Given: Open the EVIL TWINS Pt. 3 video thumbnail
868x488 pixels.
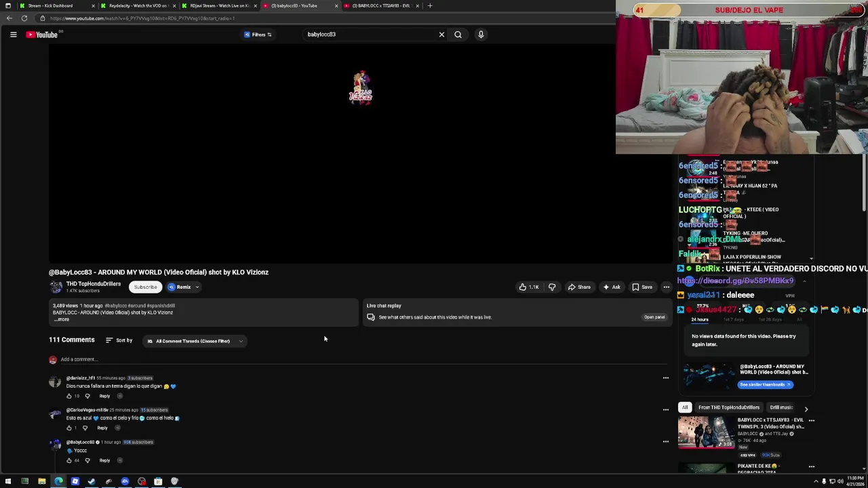Looking at the screenshot, I should click(x=706, y=432).
